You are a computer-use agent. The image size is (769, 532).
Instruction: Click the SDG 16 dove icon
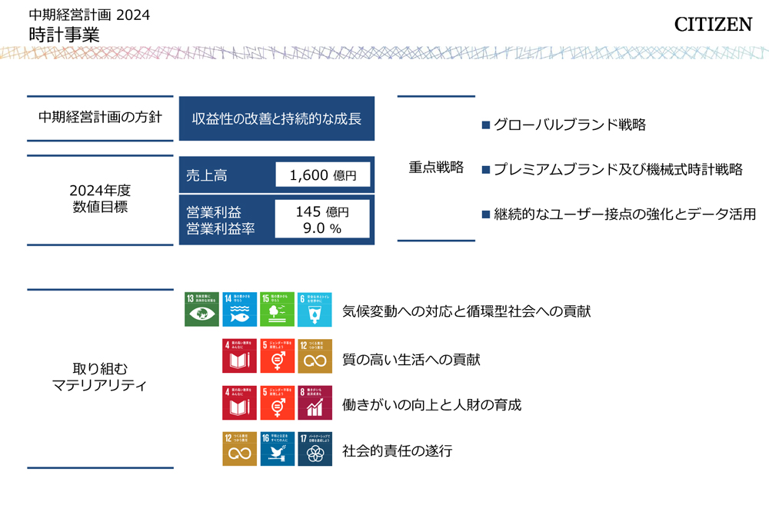[277, 449]
